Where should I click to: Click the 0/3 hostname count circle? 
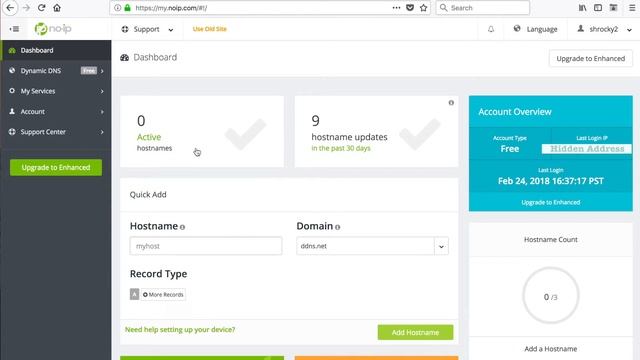pyautogui.click(x=551, y=296)
